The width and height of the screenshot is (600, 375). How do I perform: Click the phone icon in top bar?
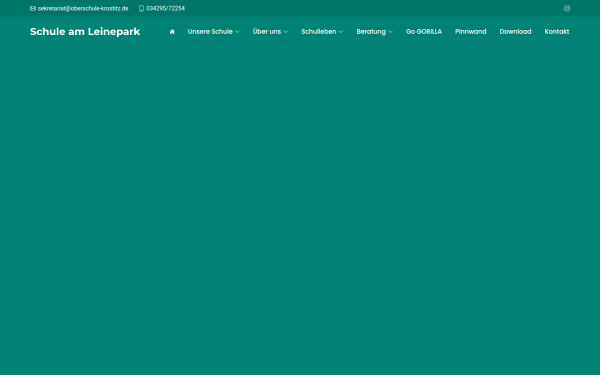click(141, 8)
